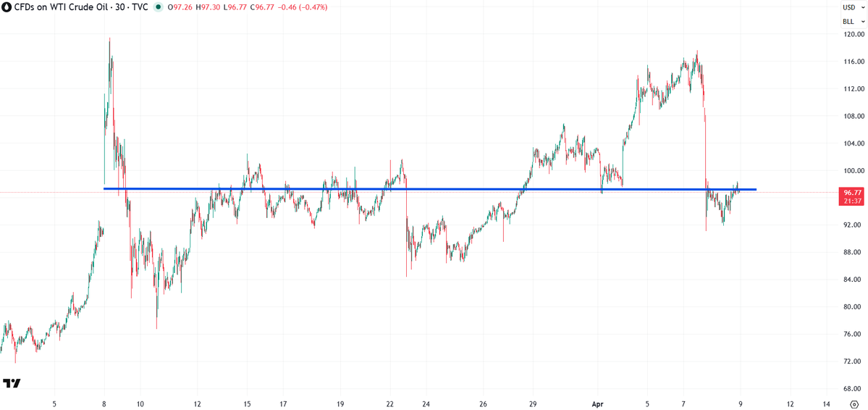Click the 100.00 price axis label
This screenshot has height=410, width=868.
click(853, 171)
